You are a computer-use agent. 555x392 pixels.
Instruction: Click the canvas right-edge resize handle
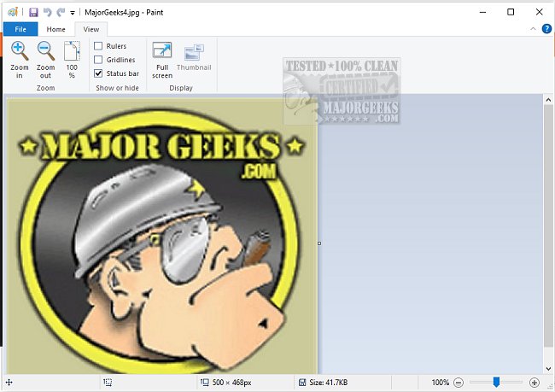[319, 243]
